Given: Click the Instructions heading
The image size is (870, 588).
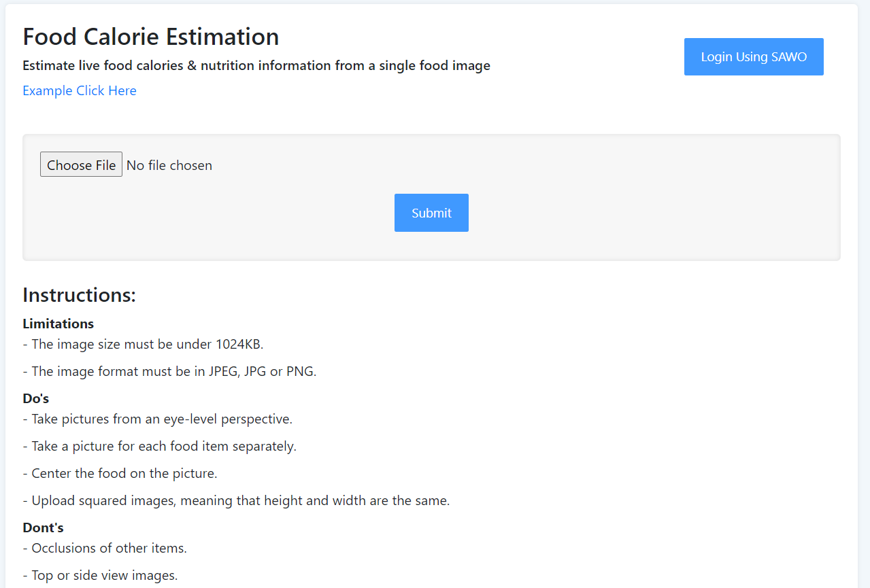Looking at the screenshot, I should [80, 295].
